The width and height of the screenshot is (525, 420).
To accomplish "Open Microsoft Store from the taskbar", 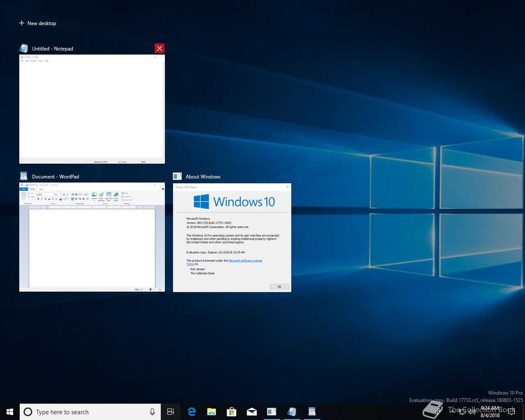I will [x=232, y=412].
